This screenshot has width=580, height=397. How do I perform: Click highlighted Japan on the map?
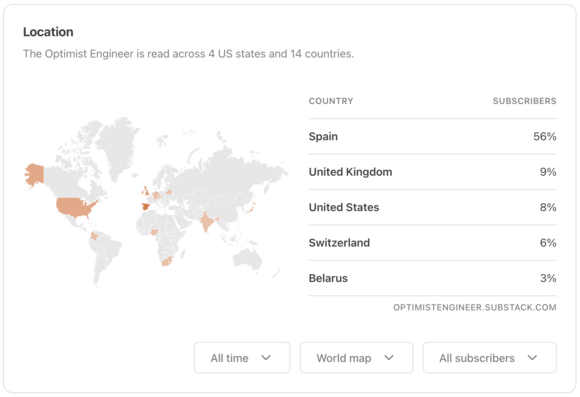point(250,209)
